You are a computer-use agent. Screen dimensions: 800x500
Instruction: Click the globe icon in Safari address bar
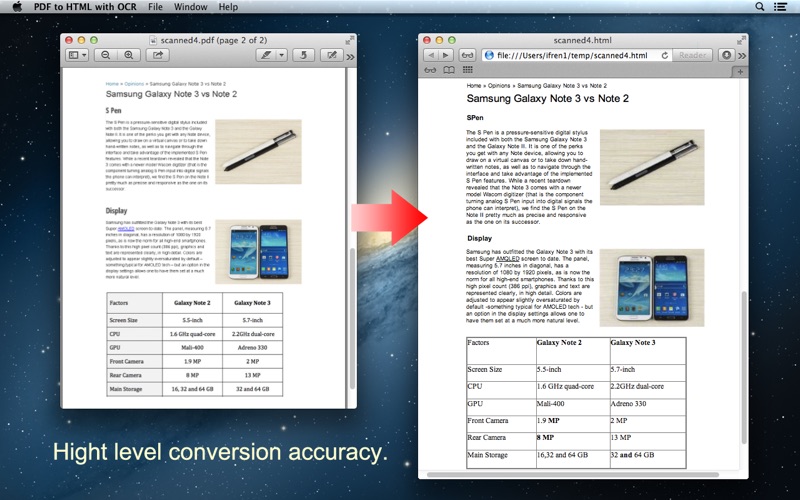pos(489,55)
